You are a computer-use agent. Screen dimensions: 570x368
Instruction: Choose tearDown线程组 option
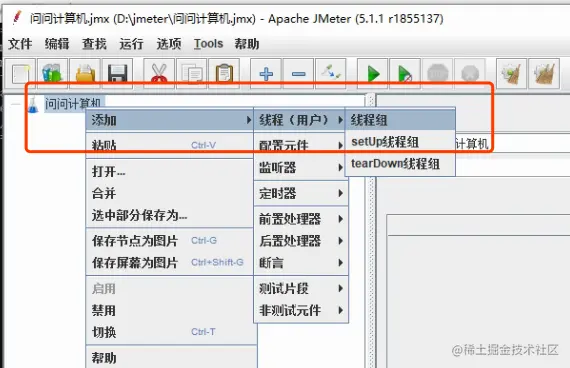pyautogui.click(x=400, y=164)
